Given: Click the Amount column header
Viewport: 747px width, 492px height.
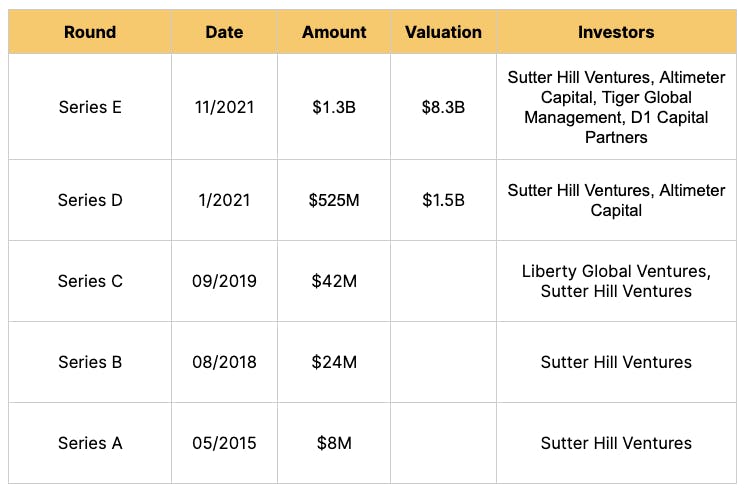Looking at the screenshot, I should click(x=333, y=32).
